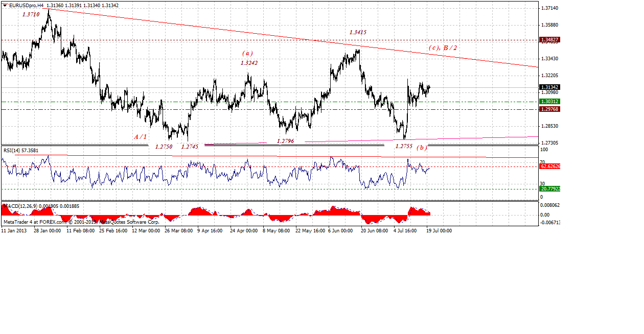Click the 1.2745 low annotation
The image size is (644, 334).
point(190,146)
